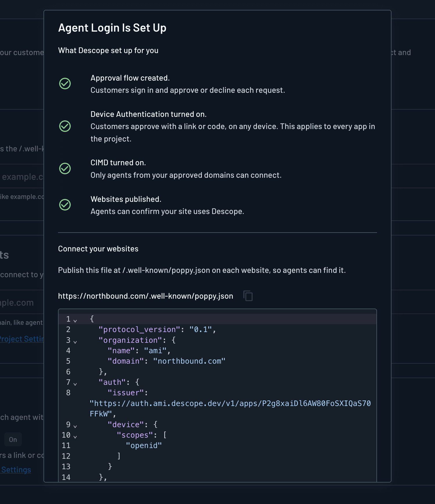This screenshot has height=504, width=435.
Task: Click the northbound.com poppy.json URL text
Action: point(146,296)
